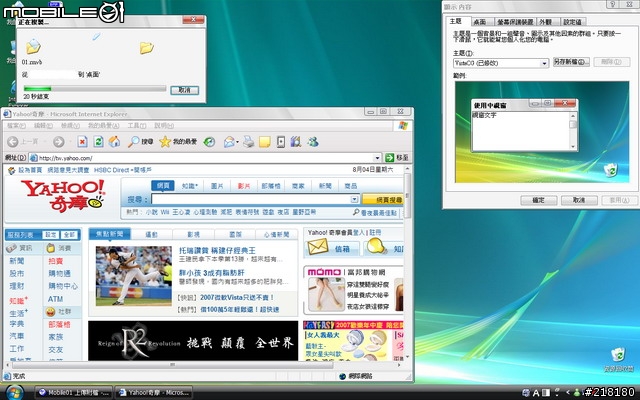Viewport: 640px width, 400px height.
Task: Go to the Home page icon in IE
Action: click(x=114, y=142)
